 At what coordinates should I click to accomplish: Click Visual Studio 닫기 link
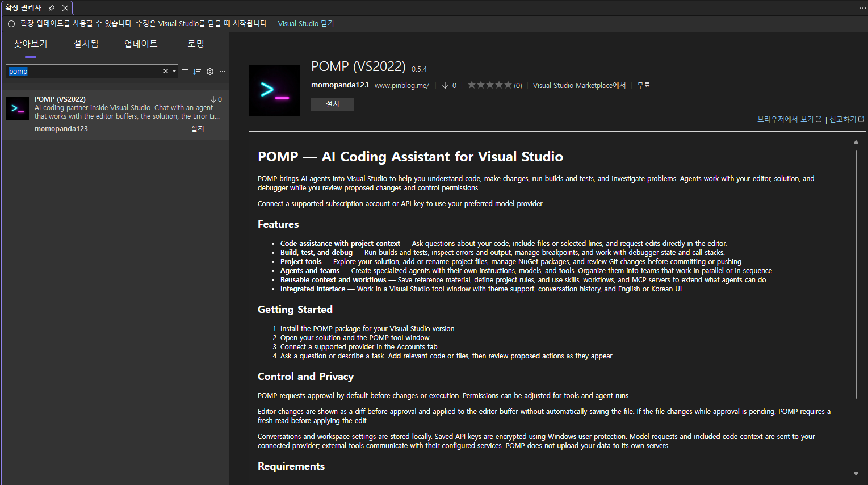point(306,24)
